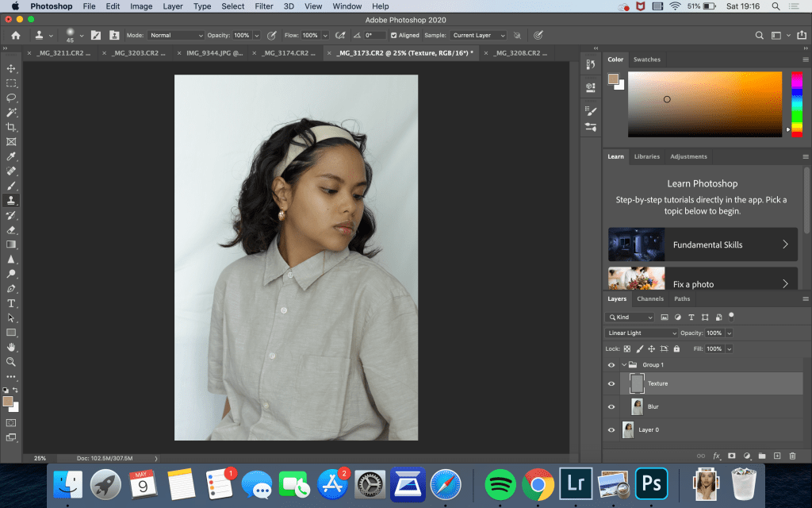Select the Lasso tool

pos(11,98)
